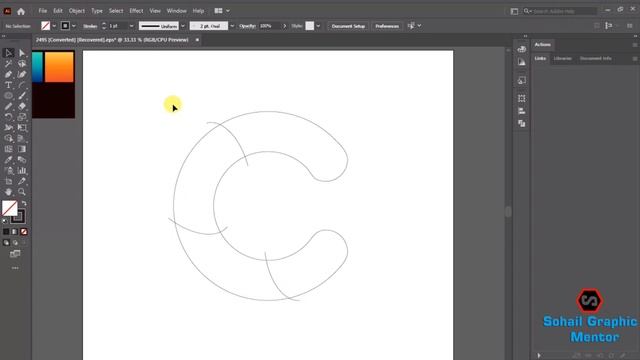The height and width of the screenshot is (360, 640).
Task: Select the Gradient tool
Action: point(22,149)
